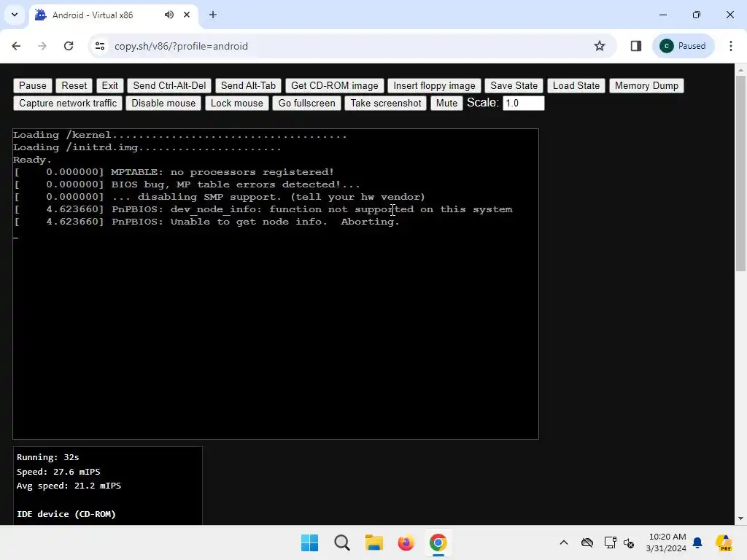Screen dimensions: 747x560
Task: Go back to previous page
Action: click(x=16, y=46)
